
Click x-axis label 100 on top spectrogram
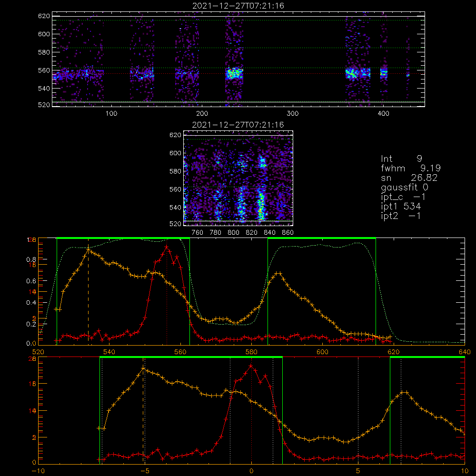[111, 114]
